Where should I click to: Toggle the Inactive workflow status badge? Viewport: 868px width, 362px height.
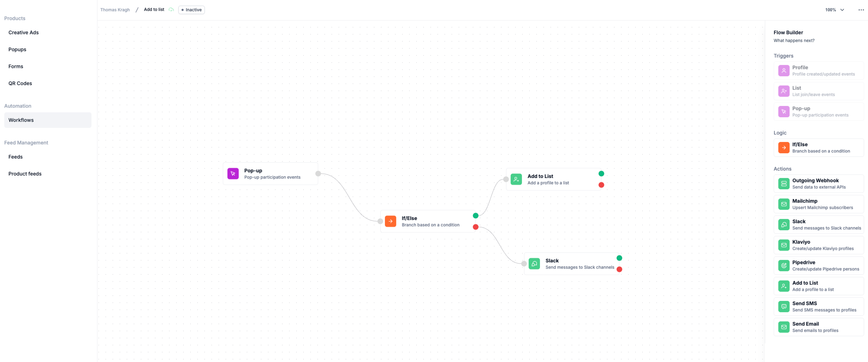191,10
